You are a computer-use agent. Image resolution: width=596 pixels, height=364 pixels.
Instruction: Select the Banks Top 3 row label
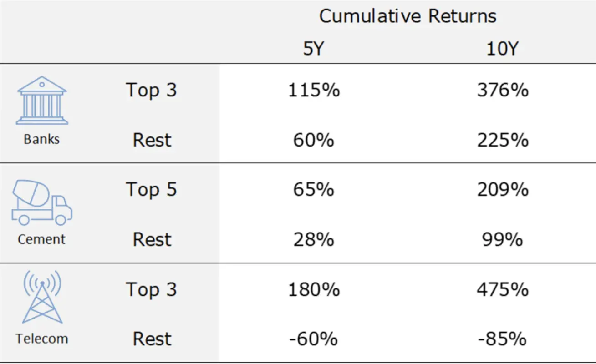click(x=151, y=90)
